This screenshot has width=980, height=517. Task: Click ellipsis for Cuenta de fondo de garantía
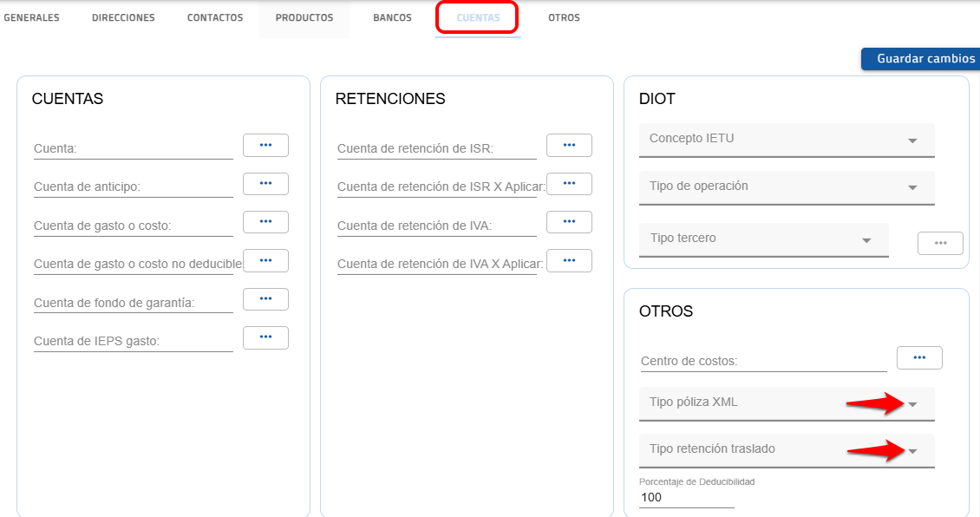[265, 299]
